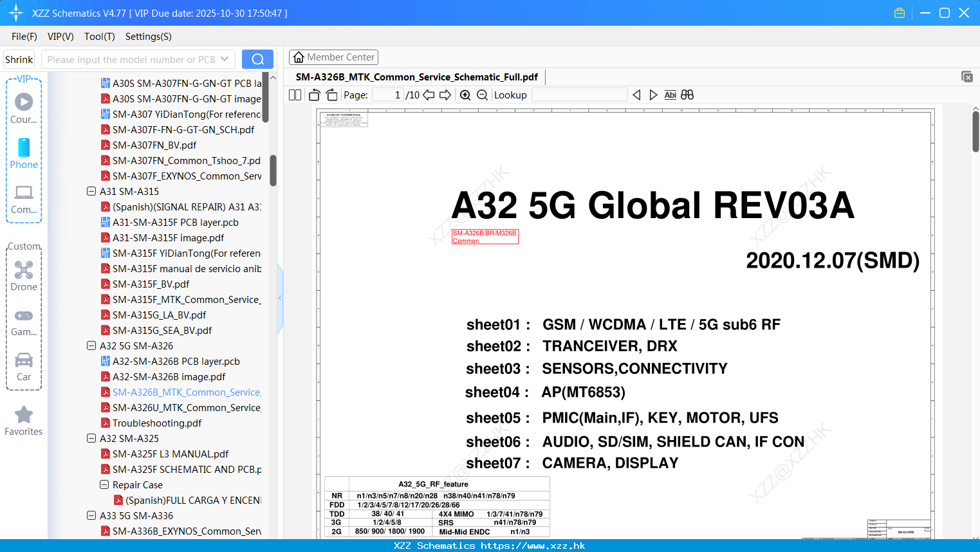This screenshot has width=980, height=552.
Task: Select the Computer category icon
Action: pos(24,198)
